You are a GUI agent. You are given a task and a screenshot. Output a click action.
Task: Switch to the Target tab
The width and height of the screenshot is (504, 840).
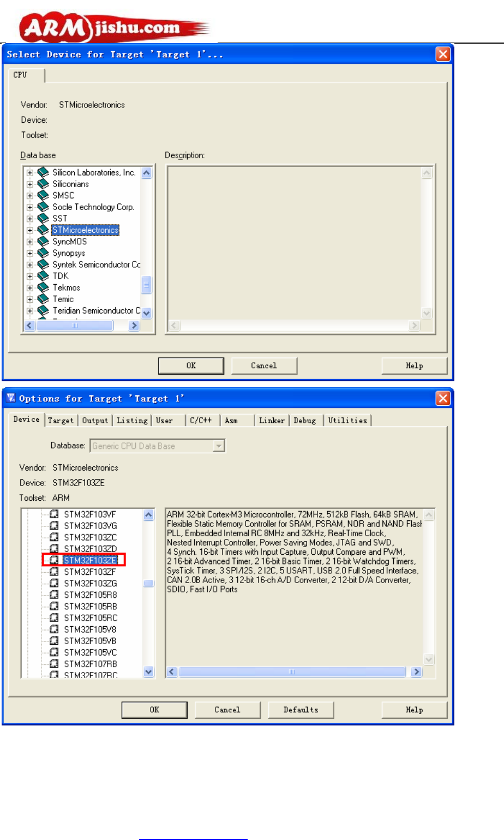click(x=61, y=421)
